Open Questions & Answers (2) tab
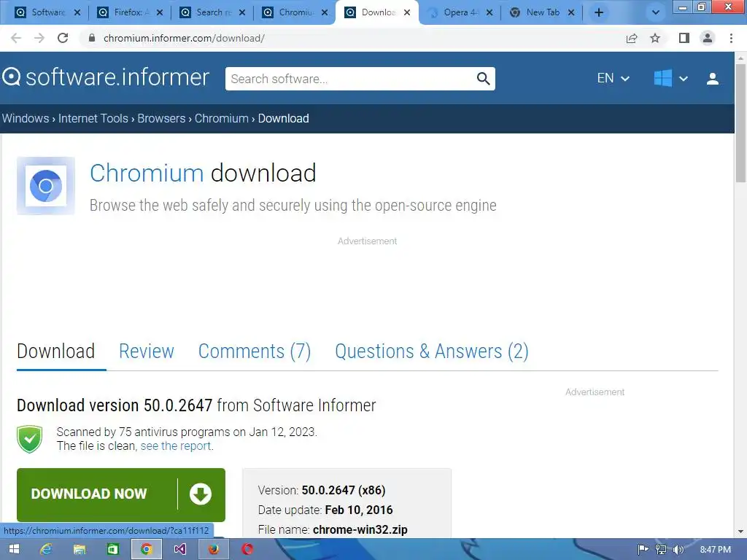The image size is (747, 560). (x=432, y=351)
